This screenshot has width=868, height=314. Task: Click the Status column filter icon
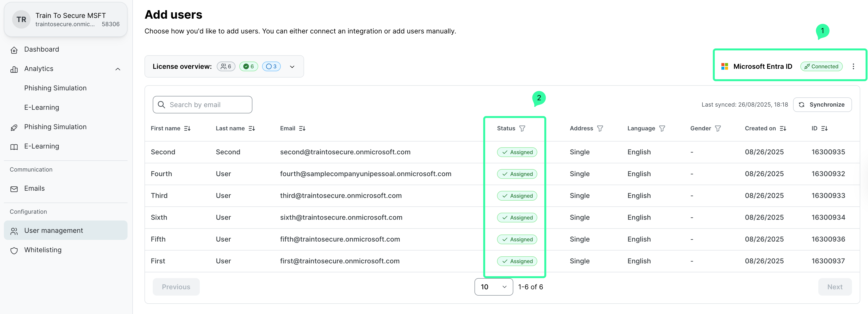tap(522, 129)
